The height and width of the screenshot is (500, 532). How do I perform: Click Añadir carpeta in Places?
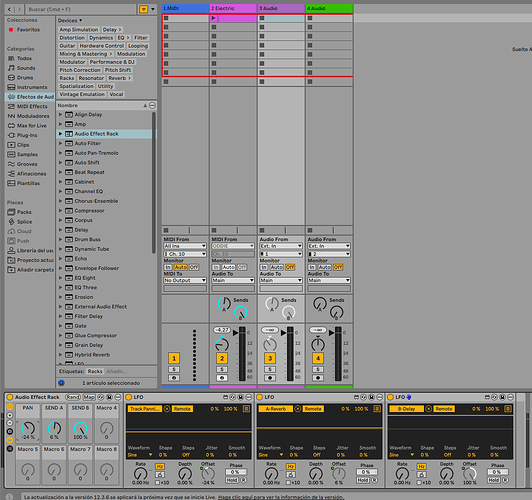click(x=30, y=270)
